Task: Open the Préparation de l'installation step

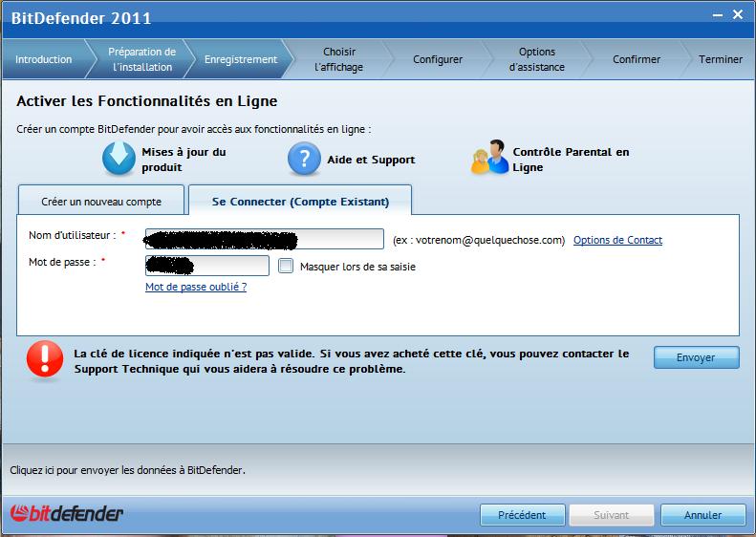Action: (x=141, y=59)
